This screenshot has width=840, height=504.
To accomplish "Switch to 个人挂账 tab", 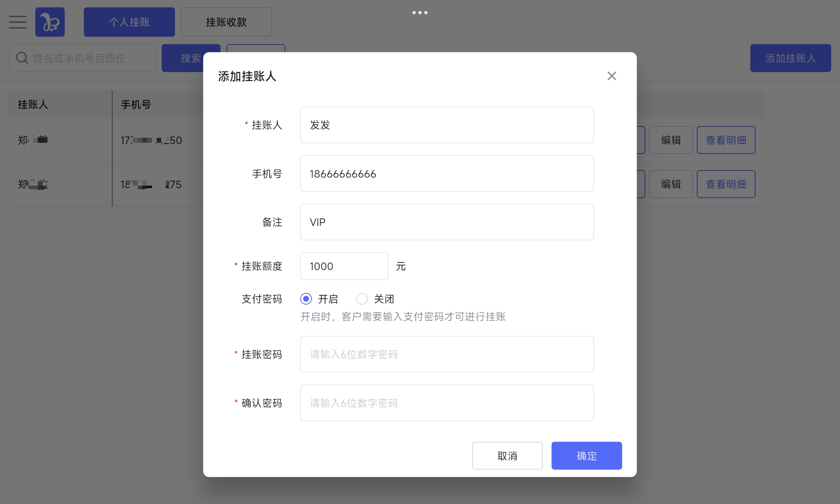I will pyautogui.click(x=129, y=22).
